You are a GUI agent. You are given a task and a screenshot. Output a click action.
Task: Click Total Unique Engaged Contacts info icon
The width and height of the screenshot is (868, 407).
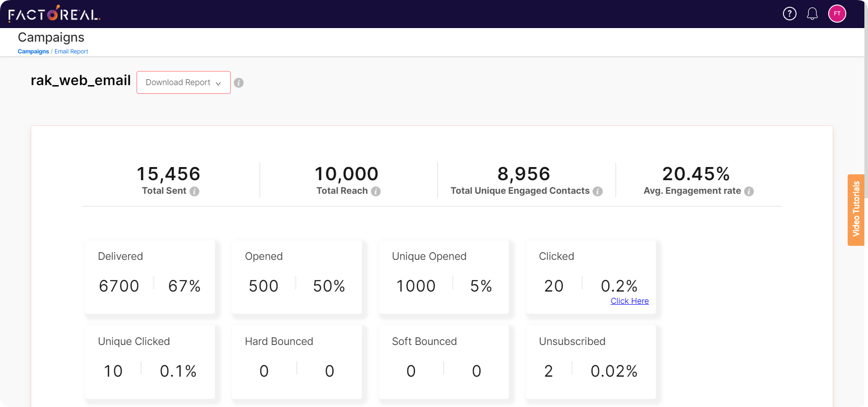598,192
